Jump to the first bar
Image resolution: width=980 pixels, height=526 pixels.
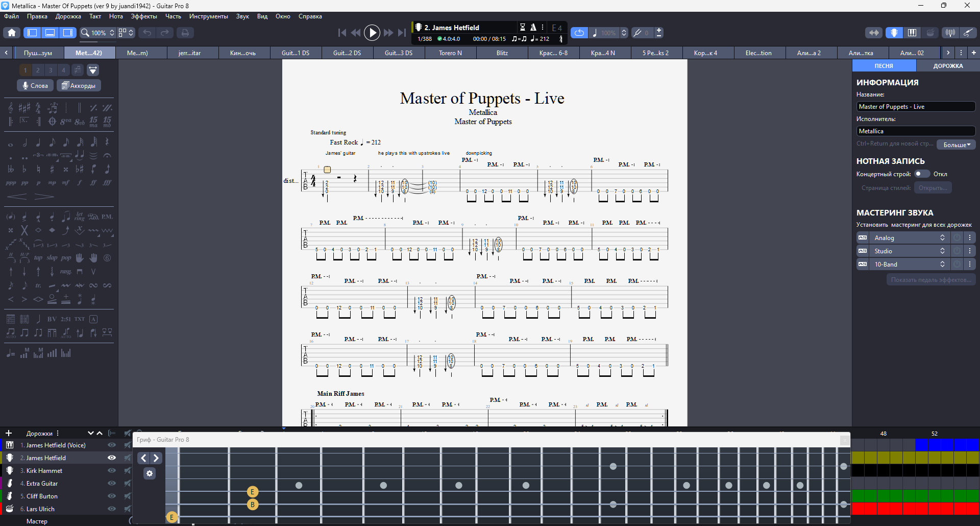click(x=342, y=33)
